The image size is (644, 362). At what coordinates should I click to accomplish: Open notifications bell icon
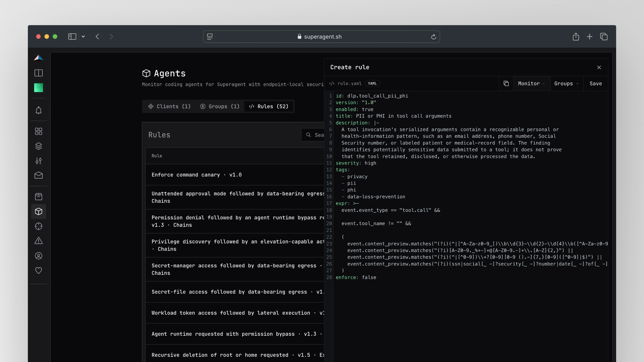tap(39, 110)
